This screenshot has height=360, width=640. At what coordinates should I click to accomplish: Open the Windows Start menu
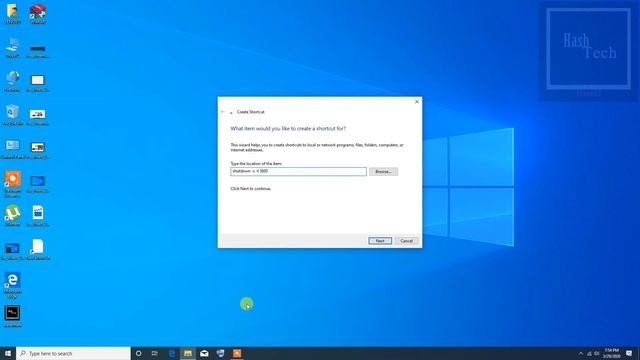coord(8,353)
